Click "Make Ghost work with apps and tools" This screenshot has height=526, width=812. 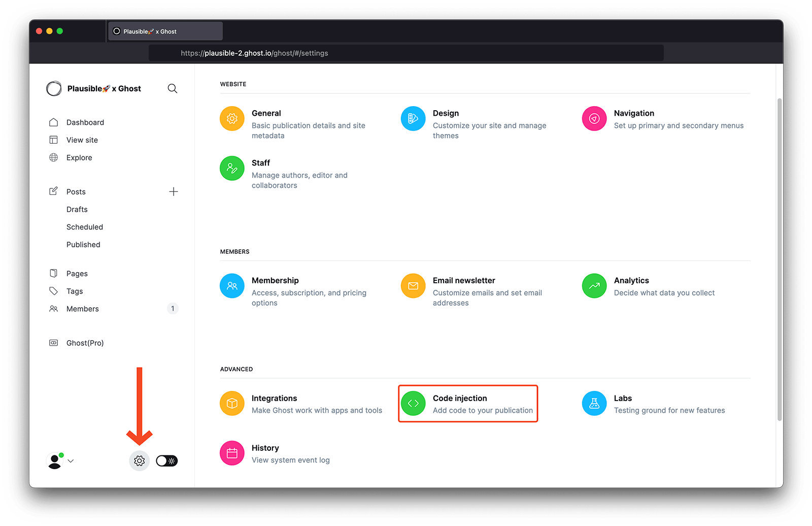[317, 410]
